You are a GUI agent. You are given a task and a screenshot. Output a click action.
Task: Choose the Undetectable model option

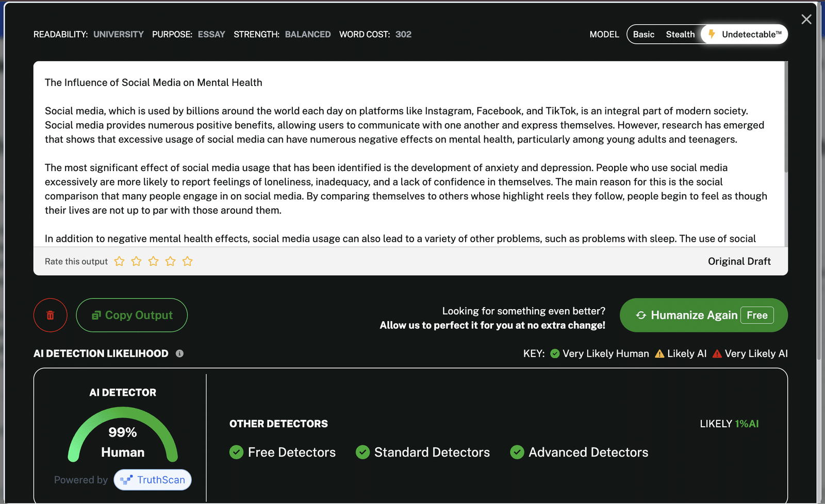[x=745, y=35]
